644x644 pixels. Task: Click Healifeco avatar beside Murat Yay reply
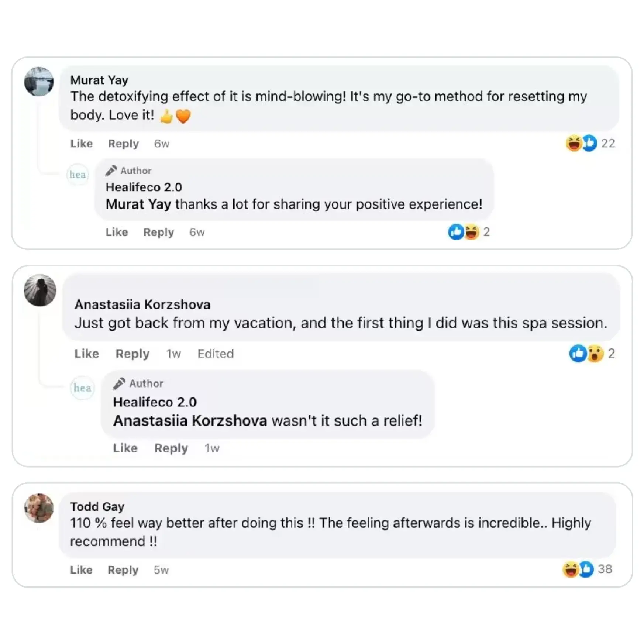point(78,174)
